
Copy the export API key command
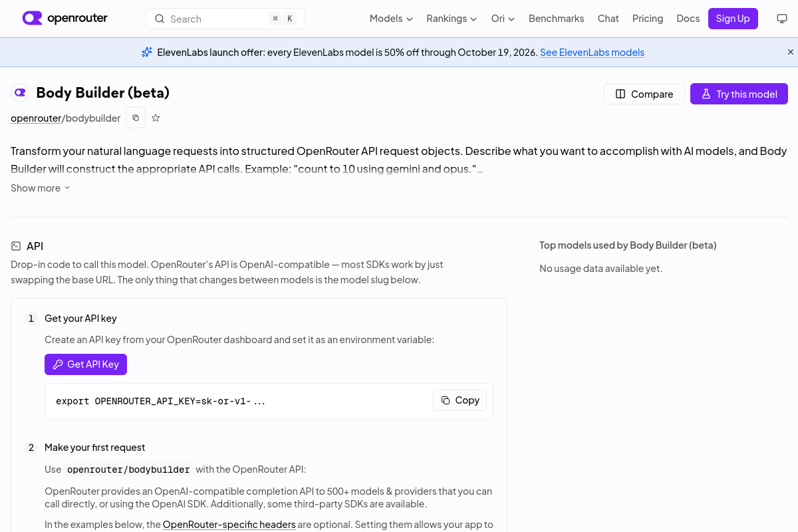pos(460,400)
